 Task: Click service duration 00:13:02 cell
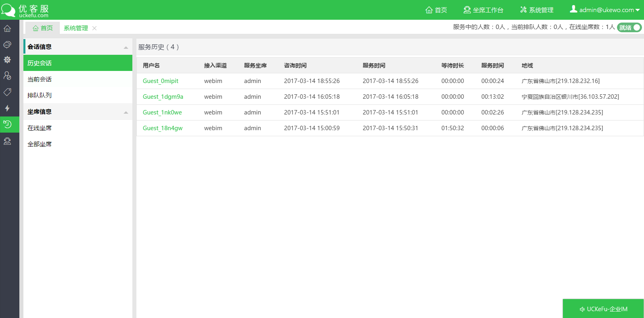click(493, 97)
